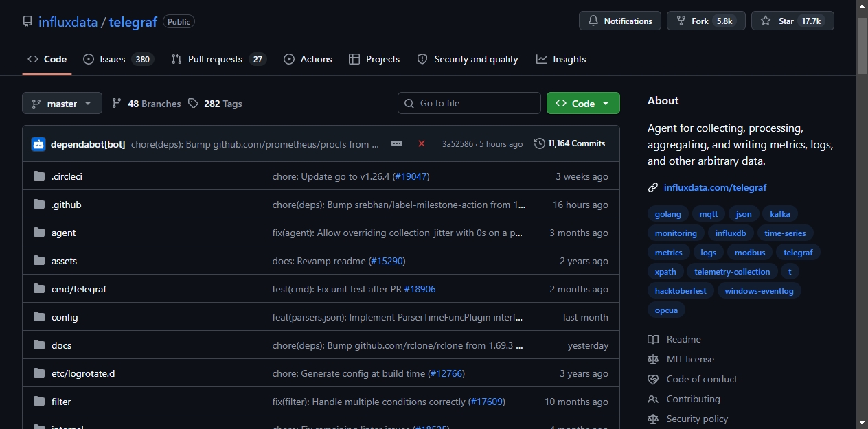
Task: View the 282 Tags link
Action: pos(215,104)
